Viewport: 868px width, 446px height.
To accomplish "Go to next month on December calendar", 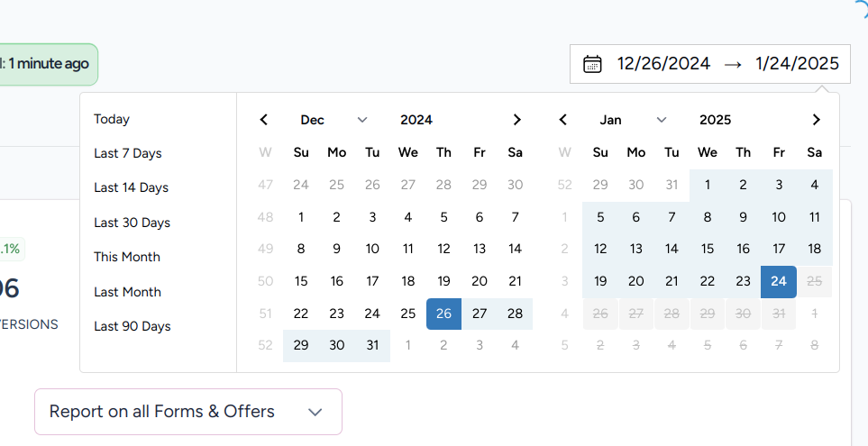I will 516,120.
